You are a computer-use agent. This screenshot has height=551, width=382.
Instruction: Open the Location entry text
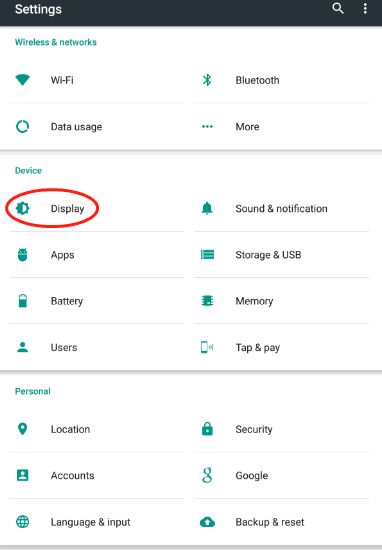(70, 429)
